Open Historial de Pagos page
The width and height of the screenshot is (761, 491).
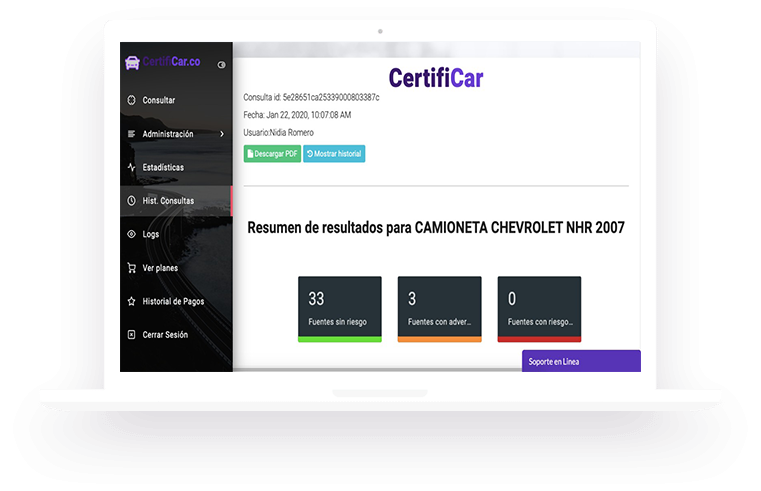click(x=176, y=301)
